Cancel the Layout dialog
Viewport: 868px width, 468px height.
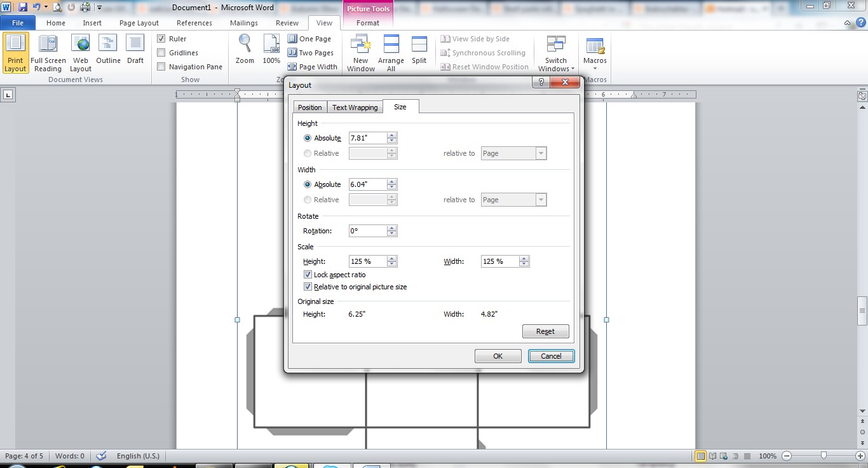coord(552,356)
